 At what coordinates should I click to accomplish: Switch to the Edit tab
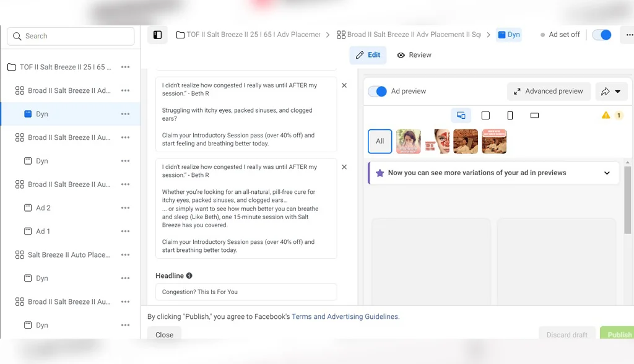pos(368,55)
